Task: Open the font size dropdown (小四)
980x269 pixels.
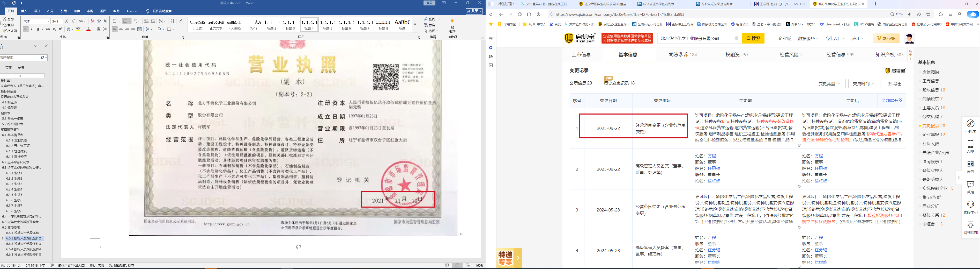Action: (x=61, y=21)
